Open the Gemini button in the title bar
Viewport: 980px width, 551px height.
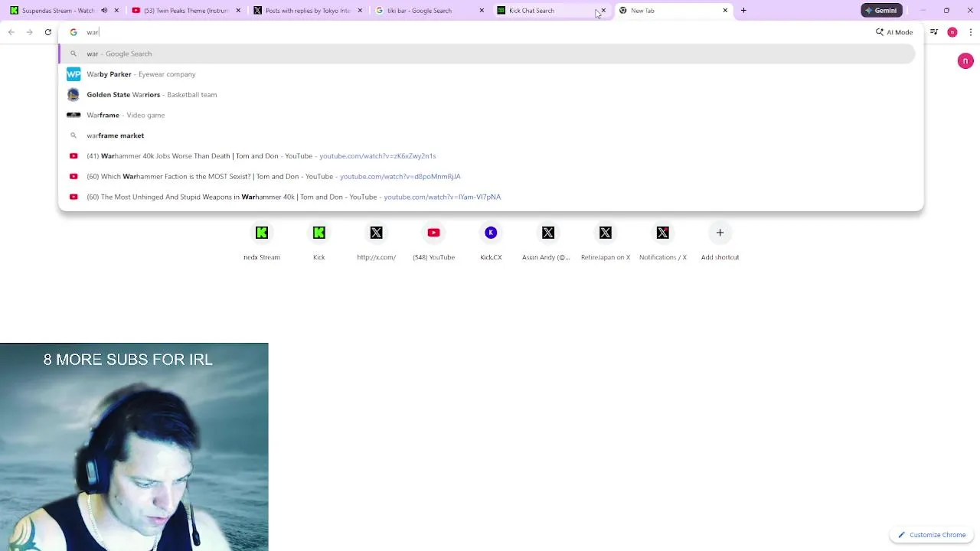click(881, 11)
